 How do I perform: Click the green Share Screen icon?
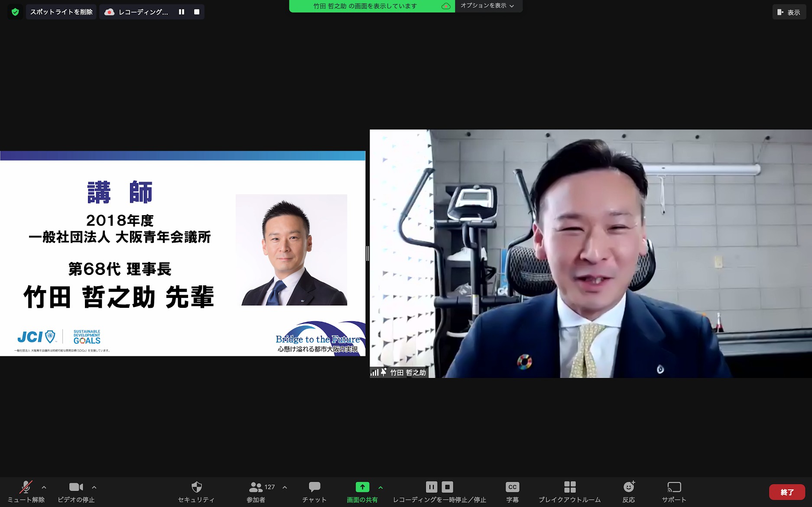(x=362, y=488)
